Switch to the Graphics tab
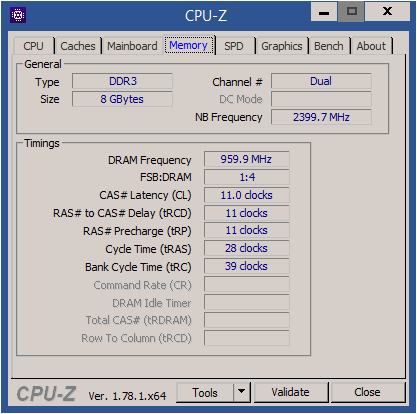The width and height of the screenshot is (417, 414). pos(282,46)
